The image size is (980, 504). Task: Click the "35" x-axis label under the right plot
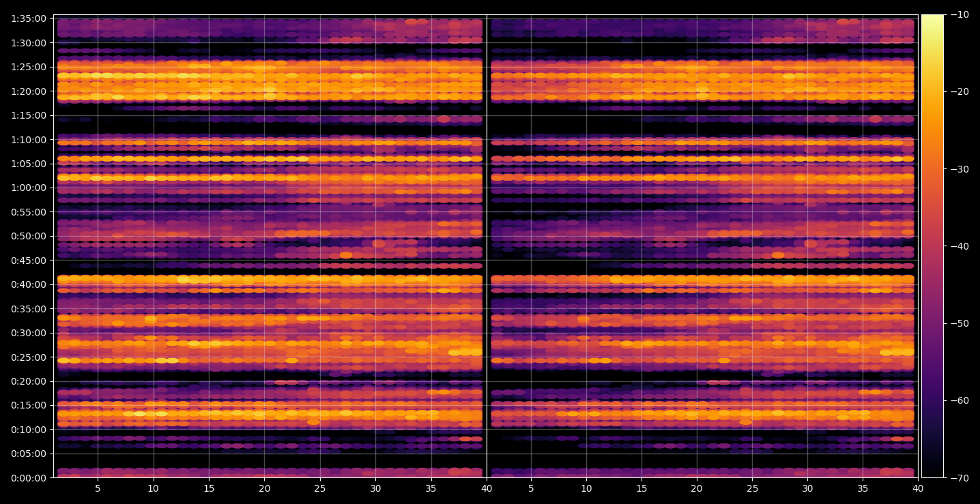pos(863,489)
